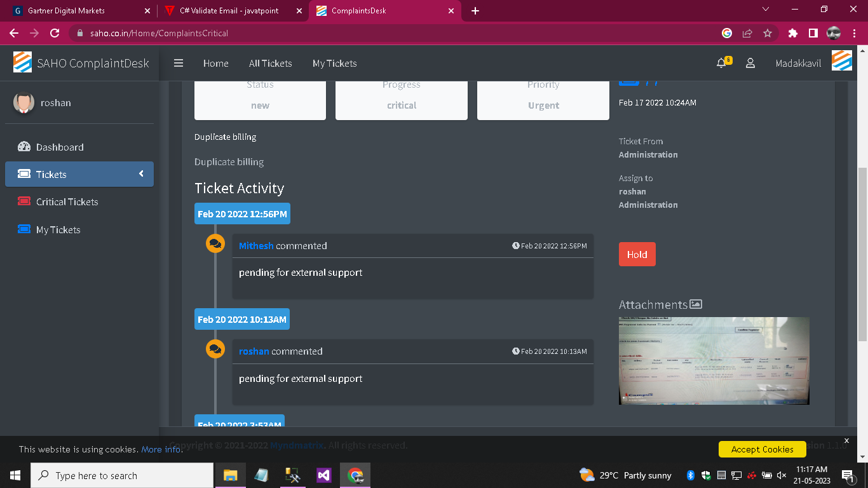Click the comment bubble icon beside Mithesh's comment

pyautogui.click(x=215, y=243)
